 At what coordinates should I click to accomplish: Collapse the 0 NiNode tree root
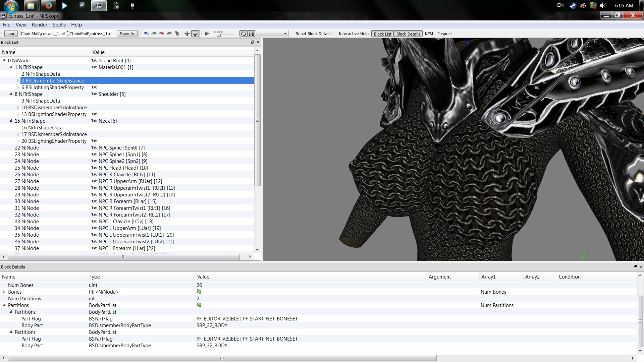(4, 61)
